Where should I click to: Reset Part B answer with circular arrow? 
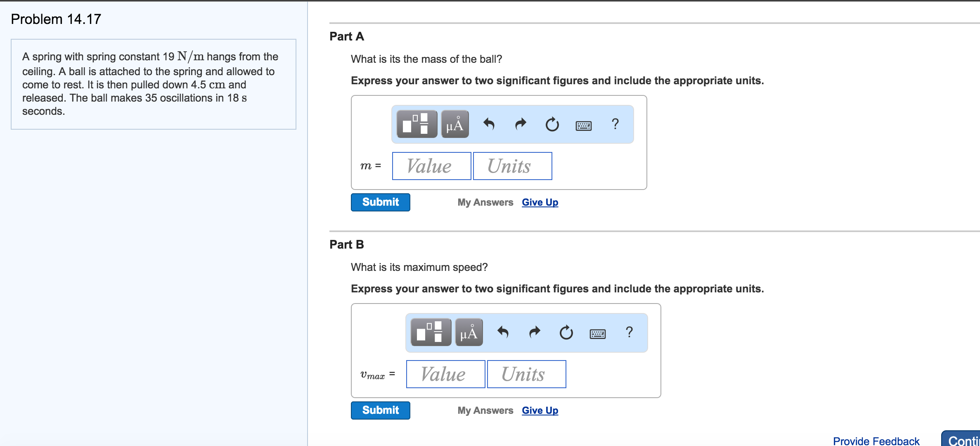[566, 332]
